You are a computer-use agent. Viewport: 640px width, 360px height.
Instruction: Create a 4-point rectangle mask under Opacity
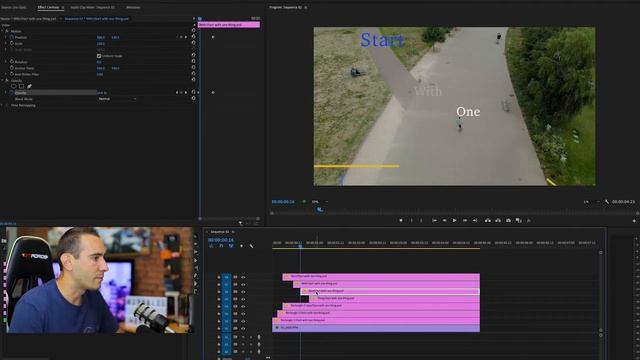(x=21, y=86)
